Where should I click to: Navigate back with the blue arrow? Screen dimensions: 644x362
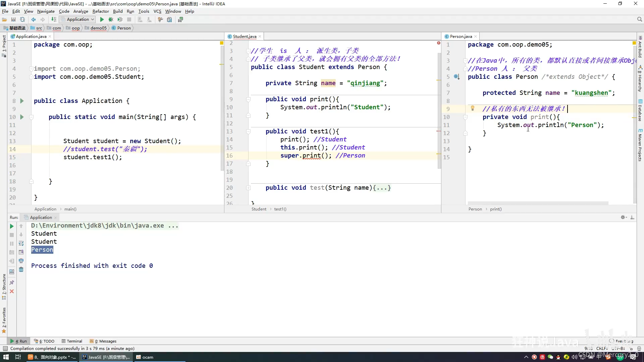coord(34,20)
